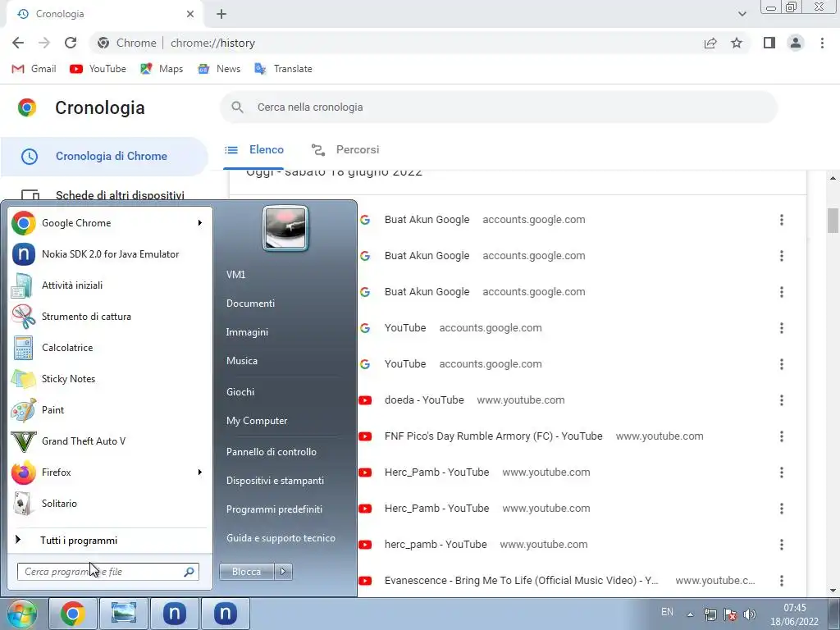Screen dimensions: 840x630
Task: Open Maps bookmark
Action: (162, 69)
